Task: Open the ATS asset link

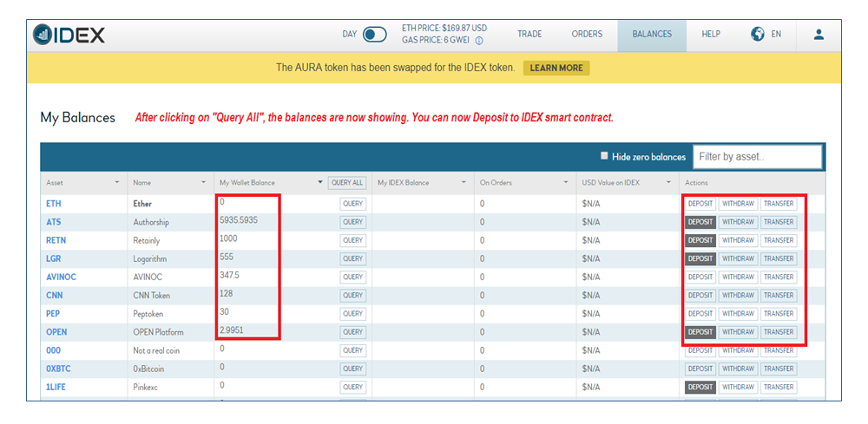Action: click(x=54, y=222)
